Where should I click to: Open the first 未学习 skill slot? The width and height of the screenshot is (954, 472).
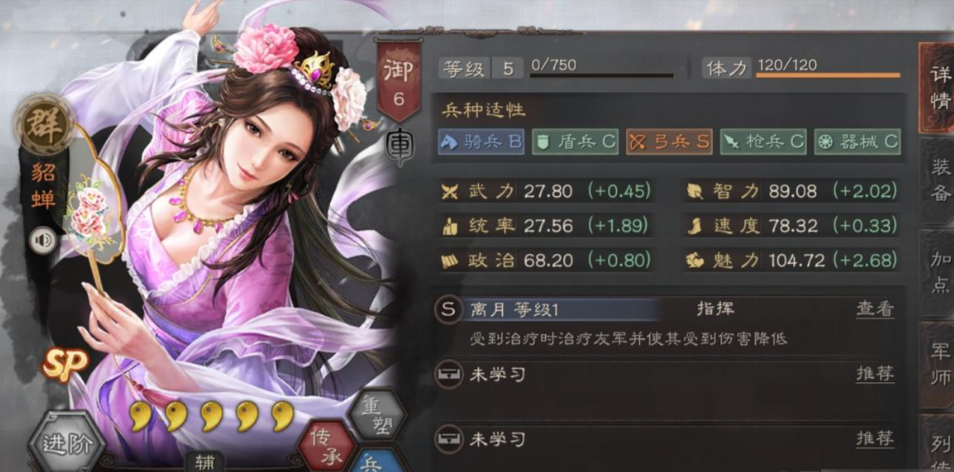coord(668,375)
